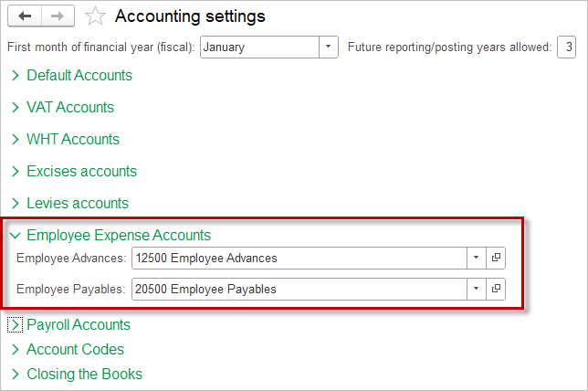
Task: Expand the Account Codes section
Action: 68,349
